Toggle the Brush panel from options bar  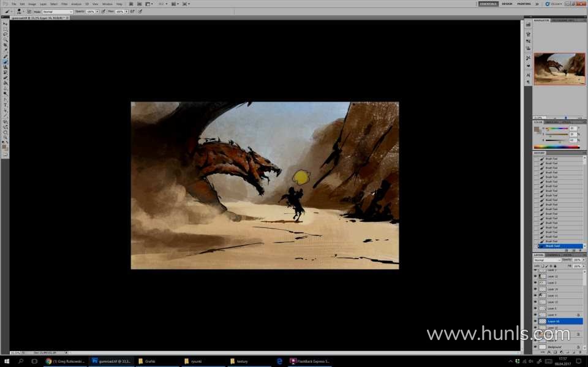point(29,12)
